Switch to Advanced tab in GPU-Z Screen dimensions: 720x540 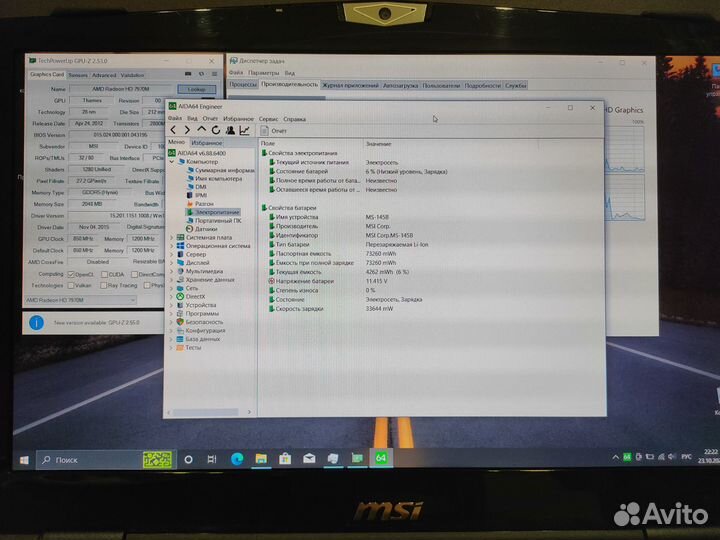[x=104, y=75]
